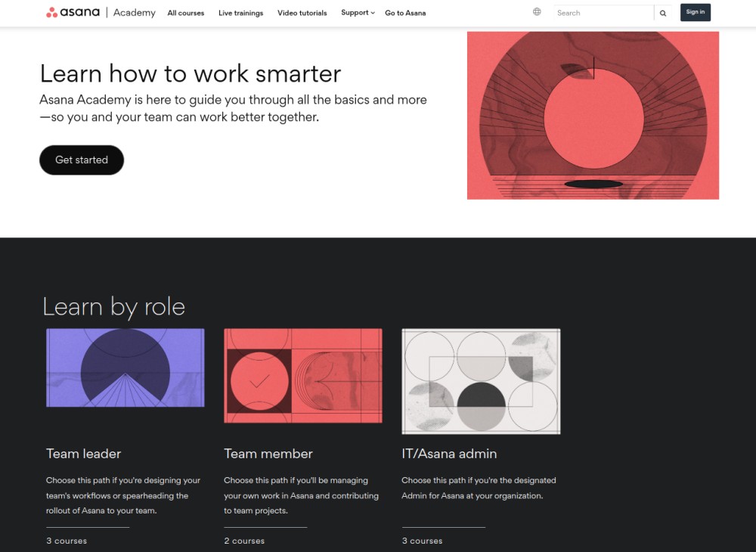
Task: Click the search magnifier icon
Action: [663, 13]
